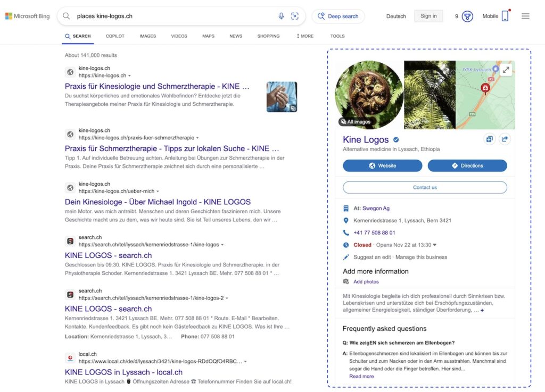Switch to the News tab

(236, 36)
